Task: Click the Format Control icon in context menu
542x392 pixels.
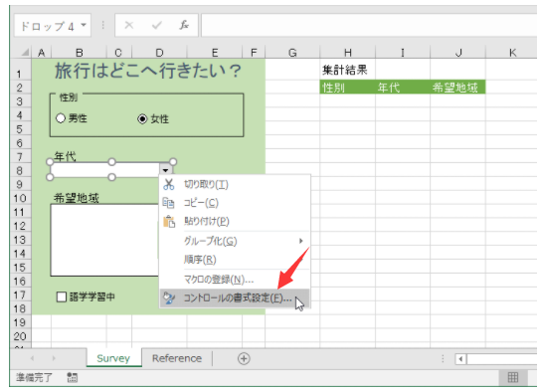Action: click(x=169, y=297)
